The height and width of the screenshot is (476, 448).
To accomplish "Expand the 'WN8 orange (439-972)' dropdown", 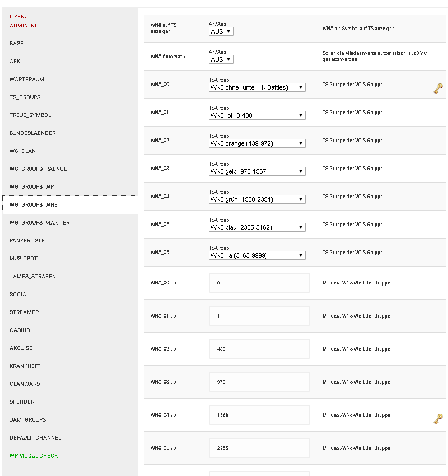I will [x=257, y=143].
